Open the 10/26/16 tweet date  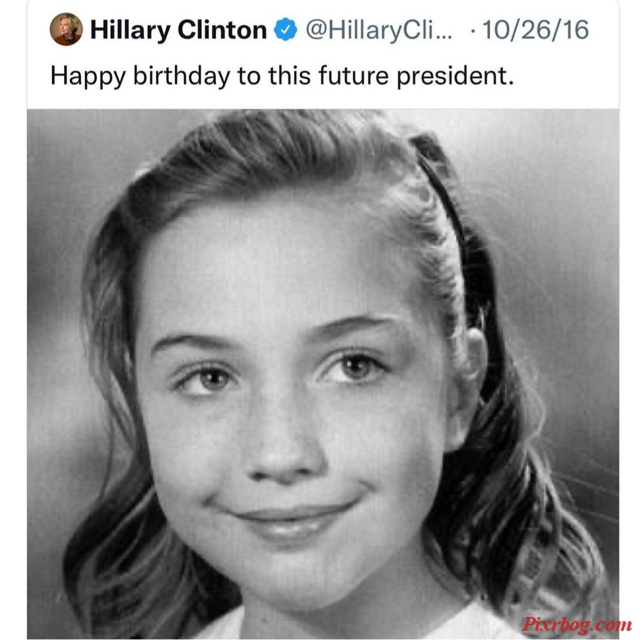(x=536, y=30)
